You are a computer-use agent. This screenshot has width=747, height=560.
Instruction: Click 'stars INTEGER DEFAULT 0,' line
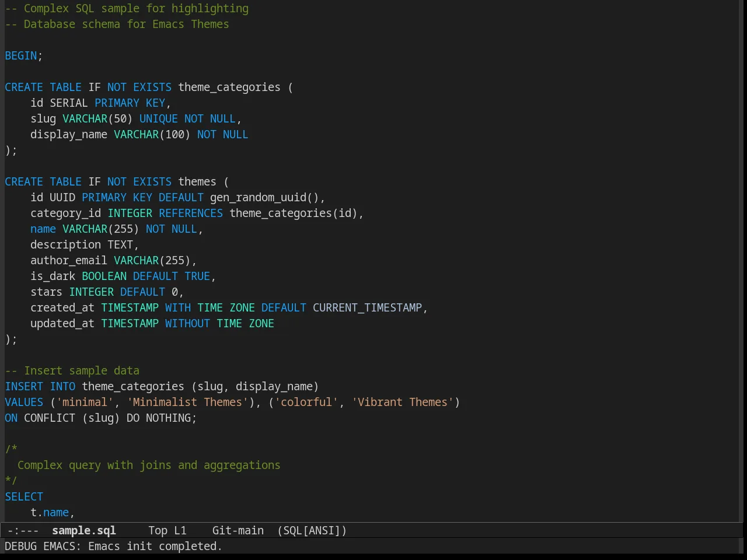107,292
